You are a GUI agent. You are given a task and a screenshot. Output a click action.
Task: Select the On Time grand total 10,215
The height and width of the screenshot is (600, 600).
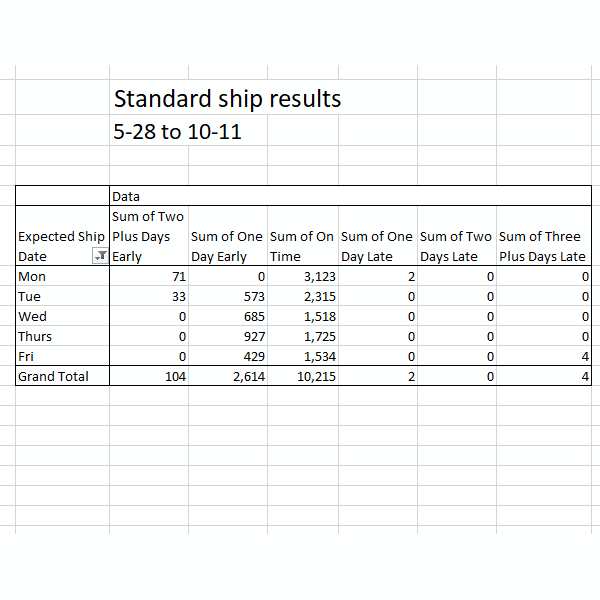[303, 376]
